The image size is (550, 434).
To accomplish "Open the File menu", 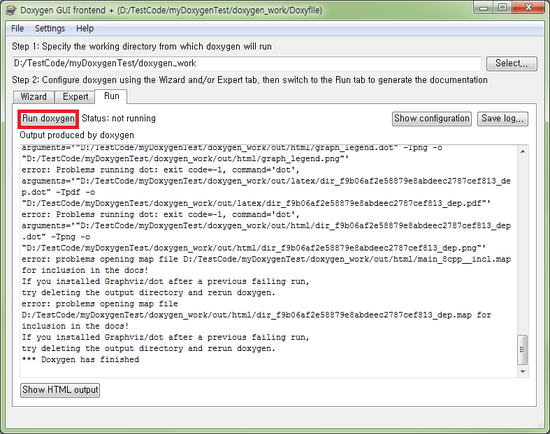I will (x=18, y=28).
